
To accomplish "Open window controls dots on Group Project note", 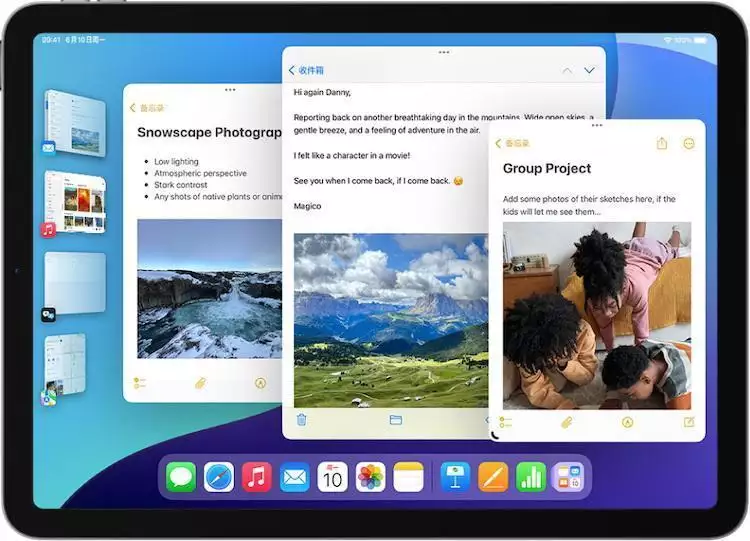I will (597, 125).
